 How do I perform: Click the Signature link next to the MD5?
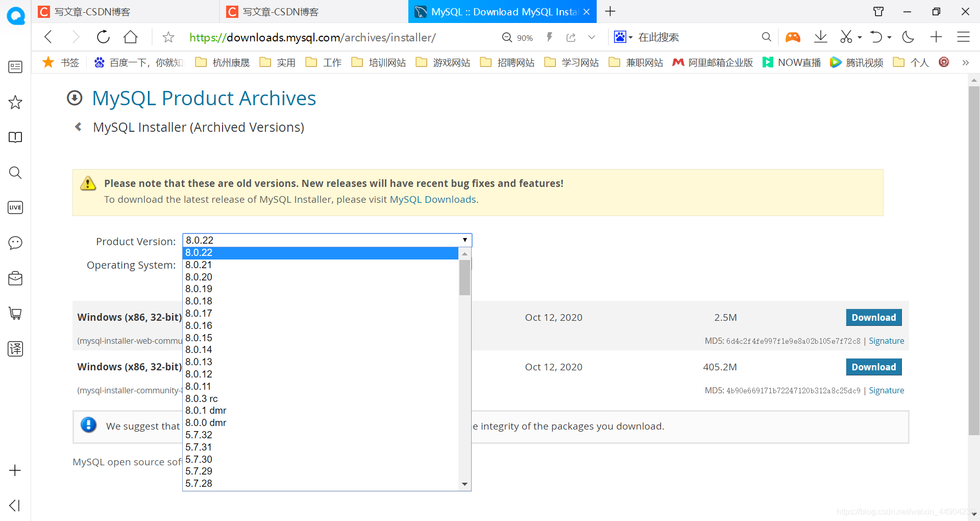(x=886, y=341)
